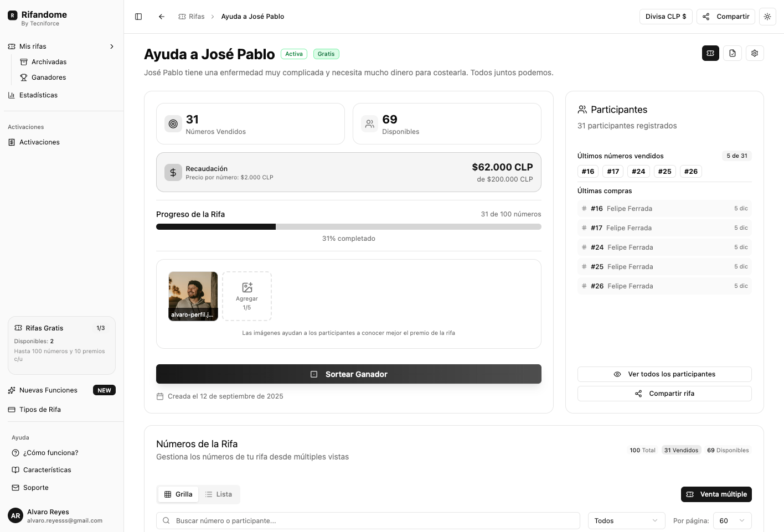The width and height of the screenshot is (784, 532).
Task: Open the per-page 60 dropdown
Action: tap(732, 521)
